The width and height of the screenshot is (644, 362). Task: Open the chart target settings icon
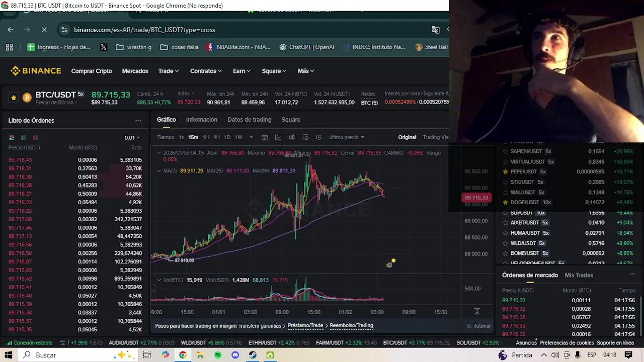(x=318, y=137)
